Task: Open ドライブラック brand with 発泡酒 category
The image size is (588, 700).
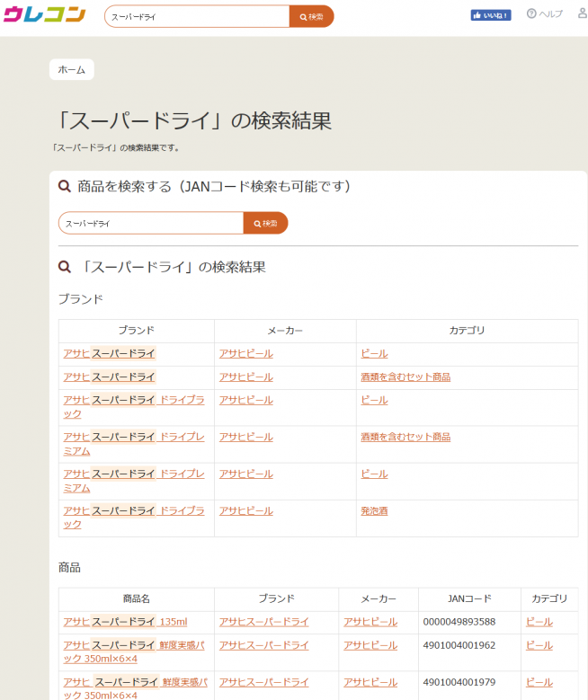Action: [134, 518]
